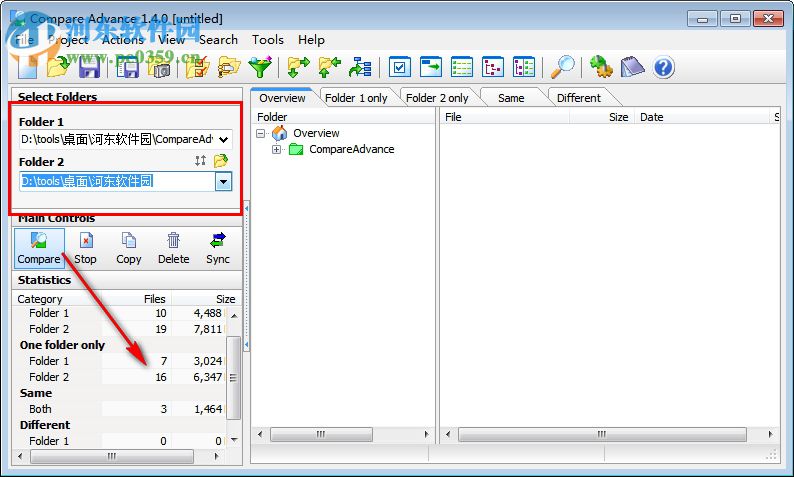This screenshot has width=794, height=477.
Task: Click the Delete button
Action: pyautogui.click(x=174, y=248)
